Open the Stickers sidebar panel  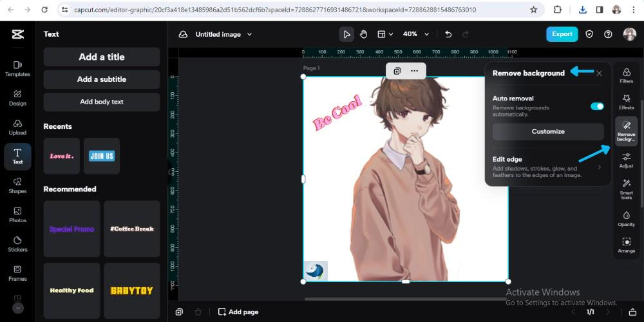(x=17, y=244)
